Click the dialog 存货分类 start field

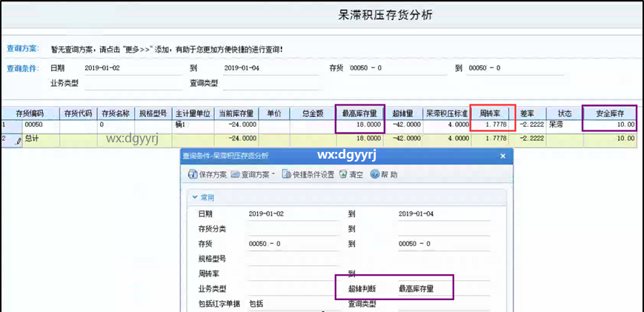[293, 229]
